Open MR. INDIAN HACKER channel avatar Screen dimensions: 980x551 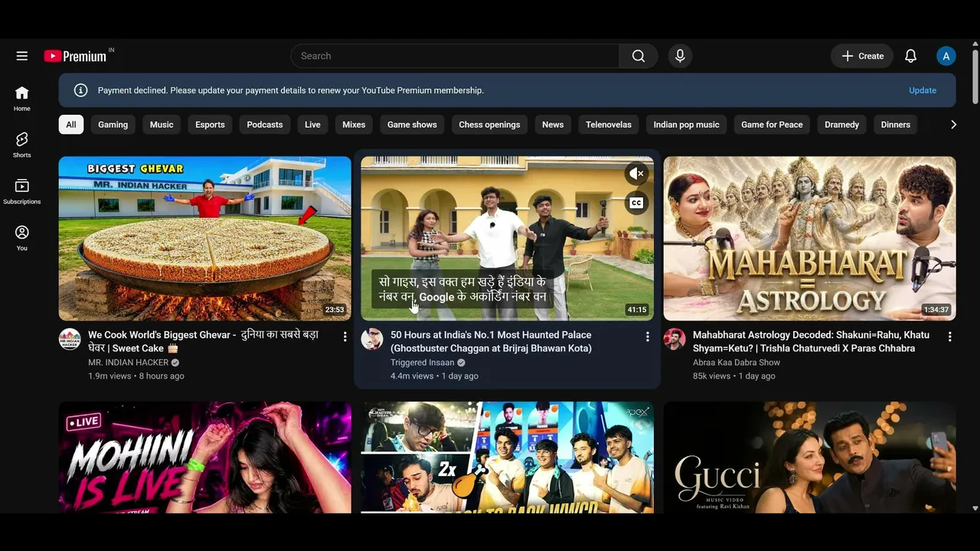[x=70, y=339]
